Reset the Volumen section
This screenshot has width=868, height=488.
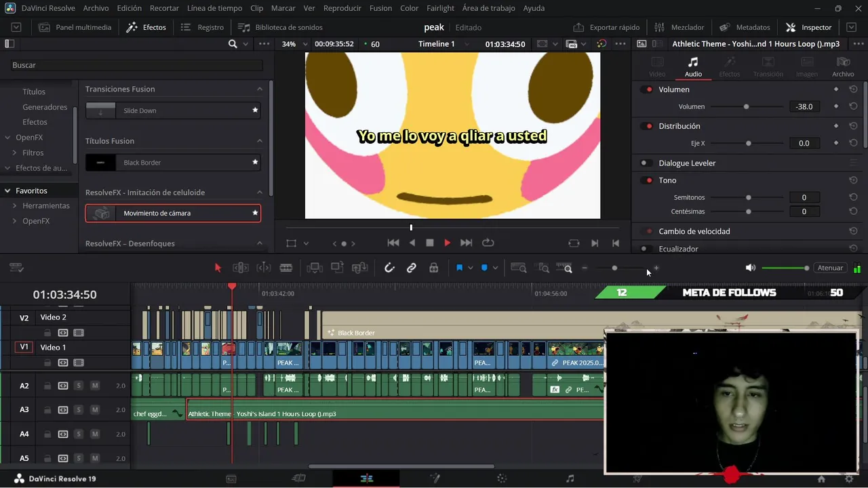pos(853,89)
